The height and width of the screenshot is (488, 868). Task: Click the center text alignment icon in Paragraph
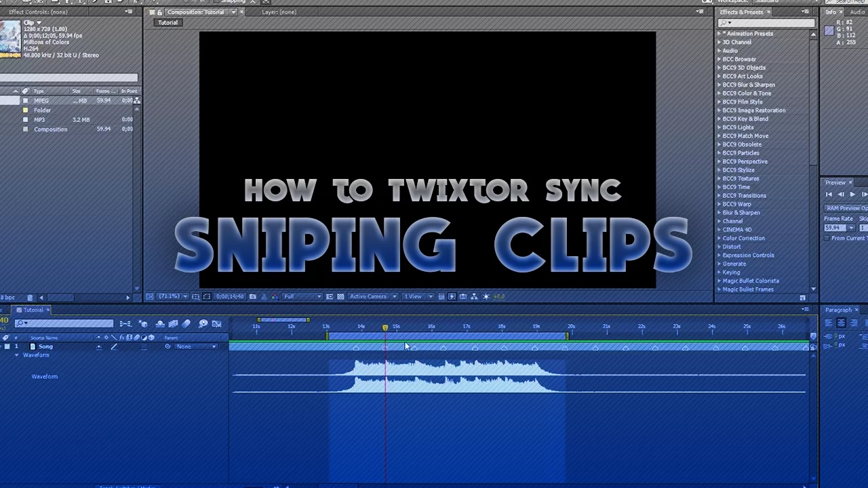pyautogui.click(x=841, y=323)
